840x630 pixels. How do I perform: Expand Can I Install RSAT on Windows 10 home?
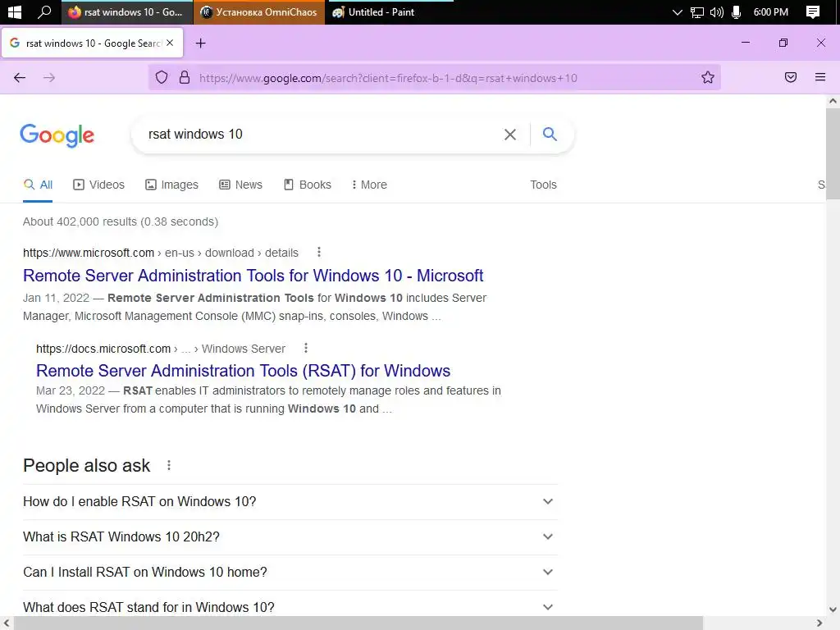(290, 572)
